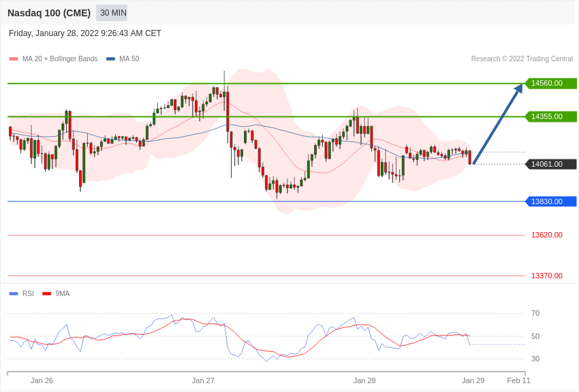Toggle the 9MA legend label
Screen dimensions: 579x392
tap(63, 293)
